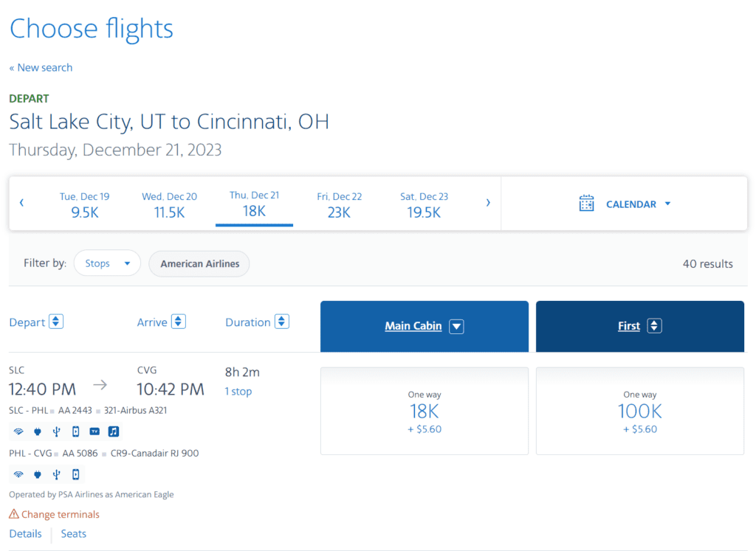756x551 pixels.
Task: Go back via the New search link
Action: click(41, 68)
